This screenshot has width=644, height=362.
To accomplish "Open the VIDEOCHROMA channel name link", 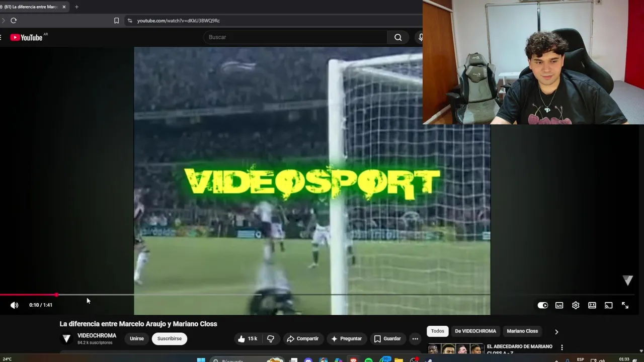I will [x=97, y=335].
